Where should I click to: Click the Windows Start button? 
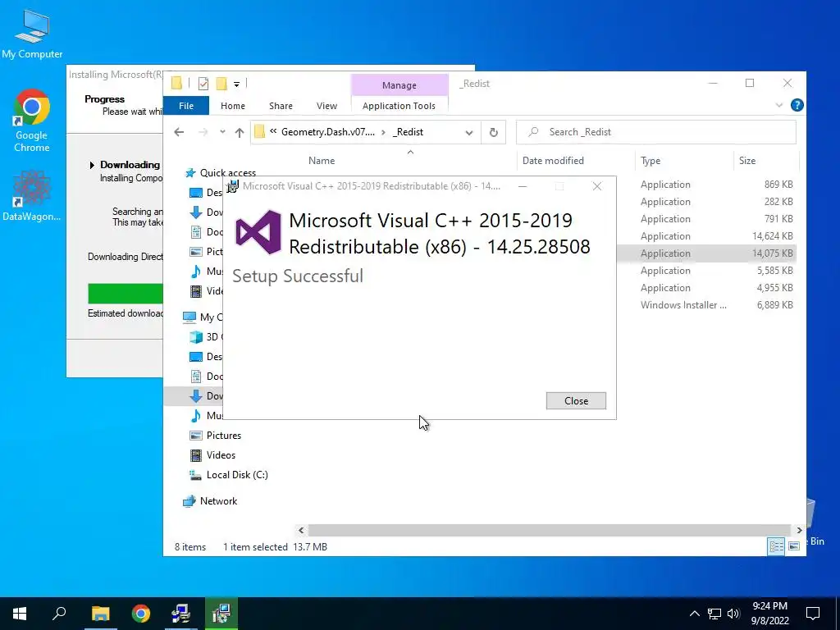tap(20, 614)
